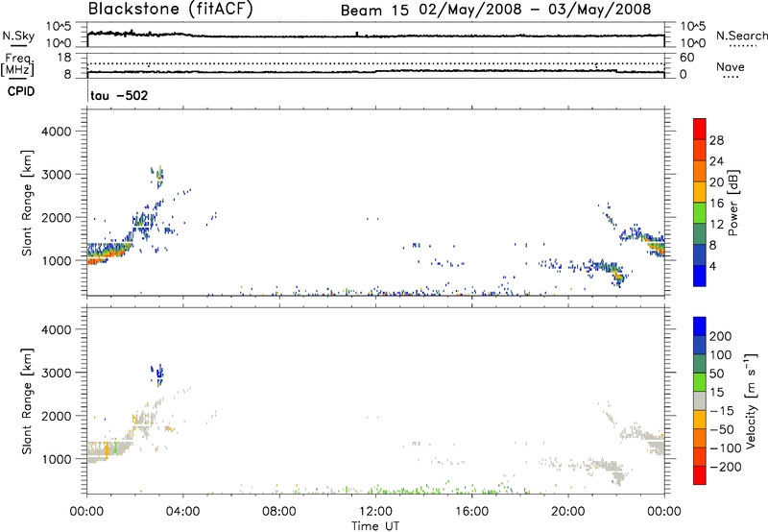Click the red bottom segment of the Velocity colorbar
768x532 pixels.
point(700,475)
